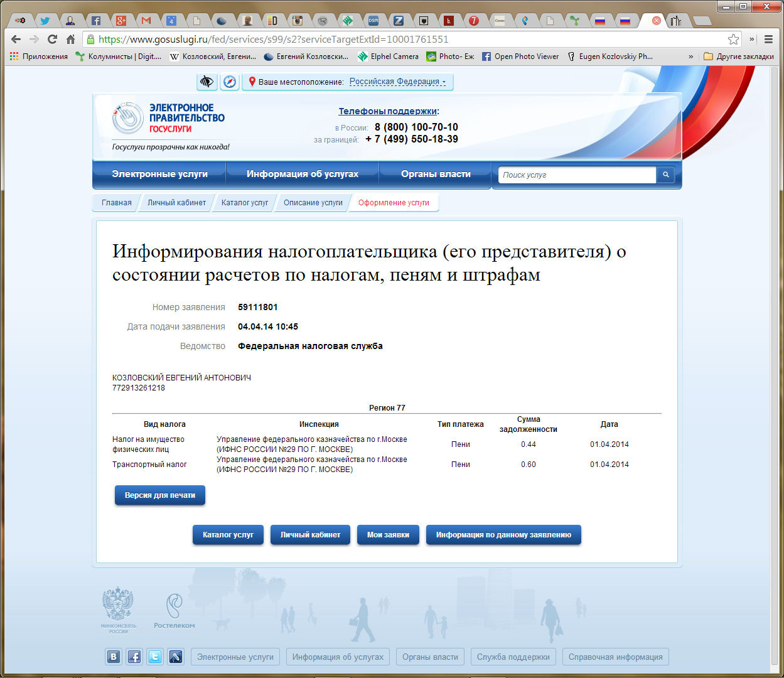This screenshot has height=678, width=784.
Task: Open the Facebook icon in footer
Action: point(134,657)
